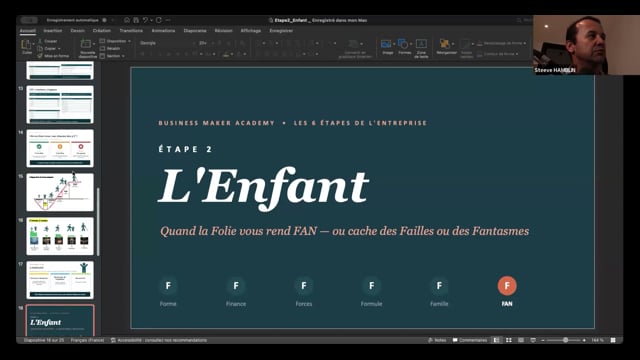Select slide 16 thumbnail
Viewport: 640px width, 360px height.
(x=60, y=236)
